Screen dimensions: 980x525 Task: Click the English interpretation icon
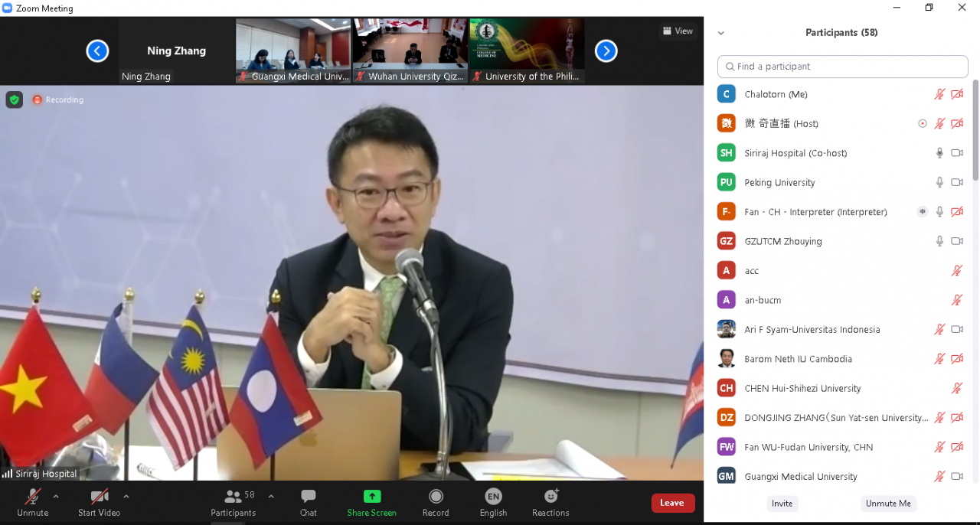[493, 497]
